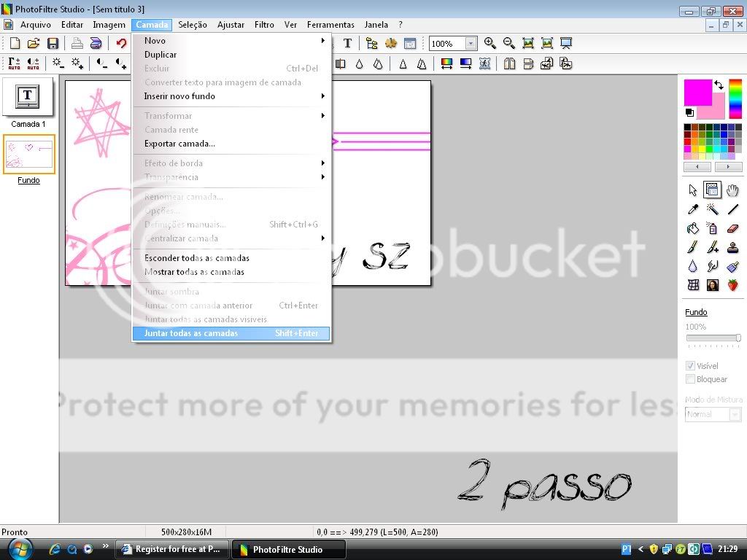The height and width of the screenshot is (560, 747).
Task: Pick the Eyedropper tool
Action: click(692, 210)
